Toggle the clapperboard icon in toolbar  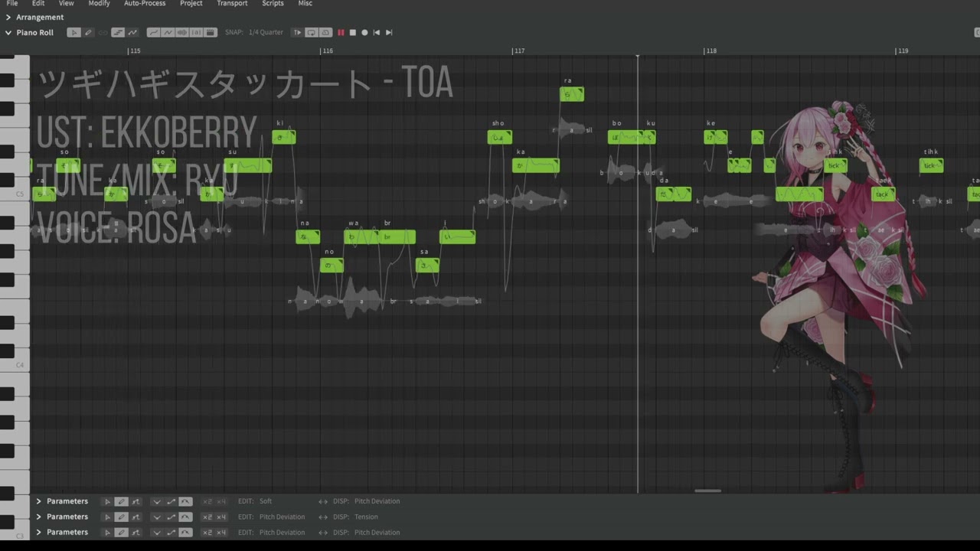click(210, 32)
